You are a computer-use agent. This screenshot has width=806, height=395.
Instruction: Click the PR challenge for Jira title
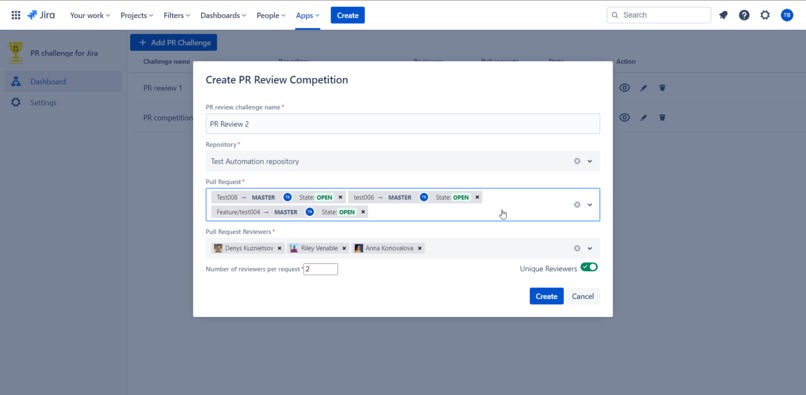pyautogui.click(x=64, y=53)
